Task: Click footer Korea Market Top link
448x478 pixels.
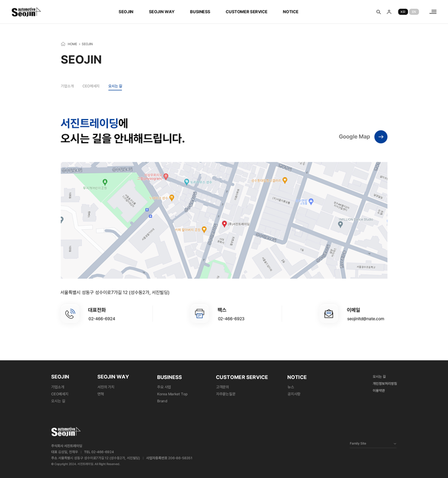Action: coord(172,394)
